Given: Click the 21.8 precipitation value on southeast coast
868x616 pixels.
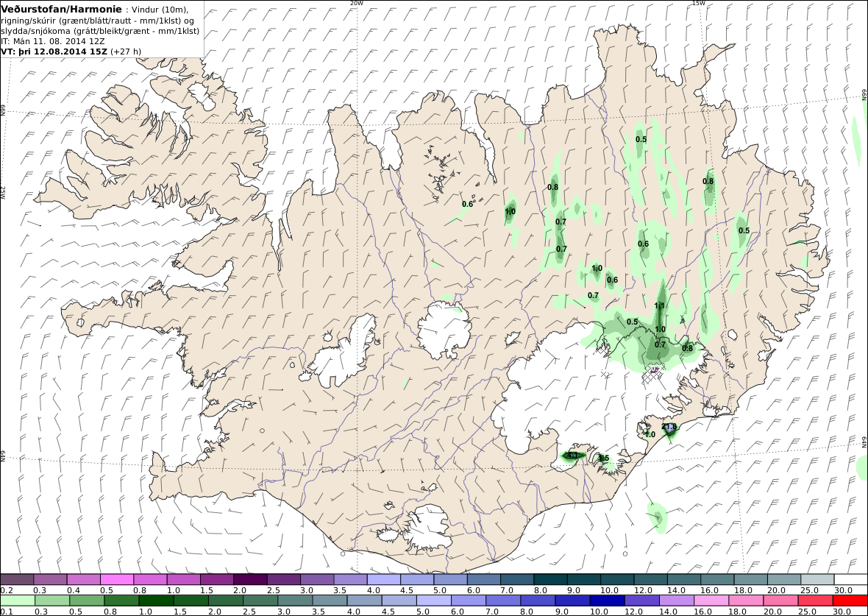Looking at the screenshot, I should coord(669,427).
